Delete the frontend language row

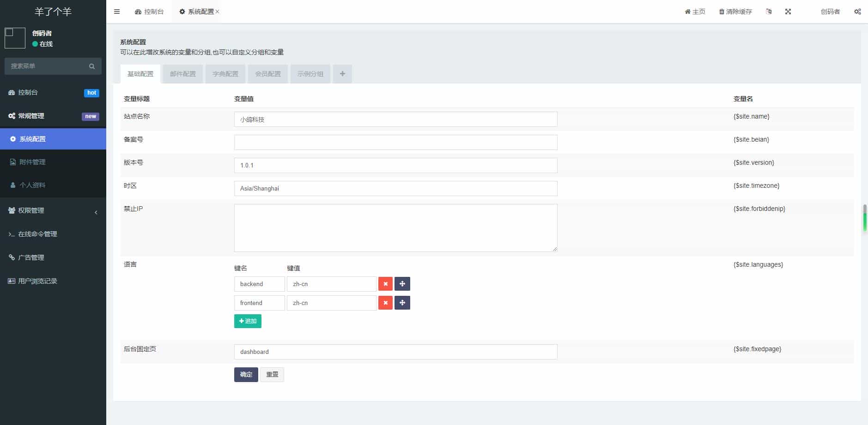[x=385, y=303]
